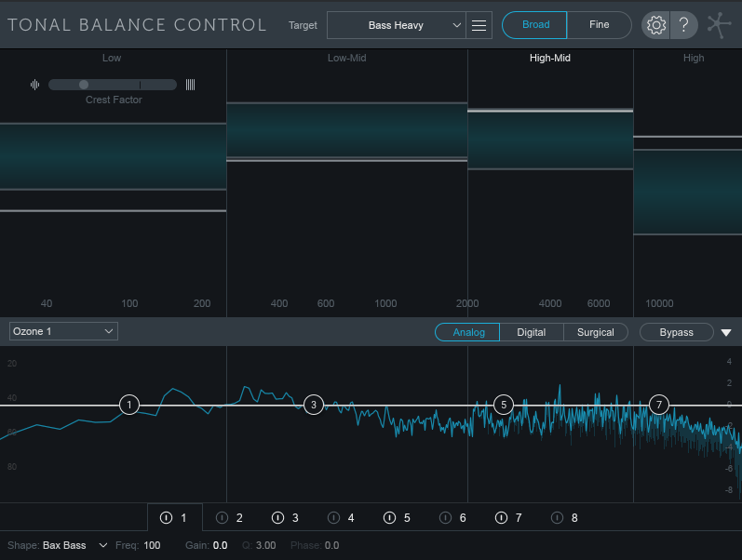Image resolution: width=742 pixels, height=560 pixels.
Task: Open the target preset list menu icon
Action: tap(479, 25)
